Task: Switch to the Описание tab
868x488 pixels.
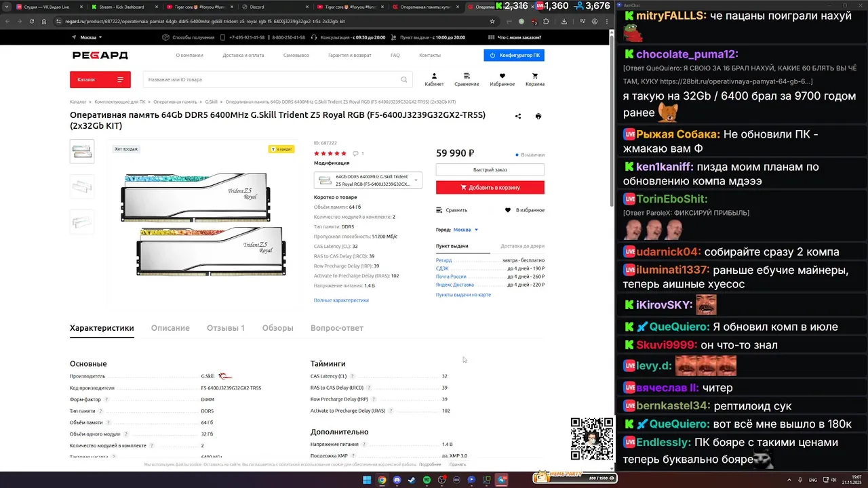Action: tap(170, 328)
